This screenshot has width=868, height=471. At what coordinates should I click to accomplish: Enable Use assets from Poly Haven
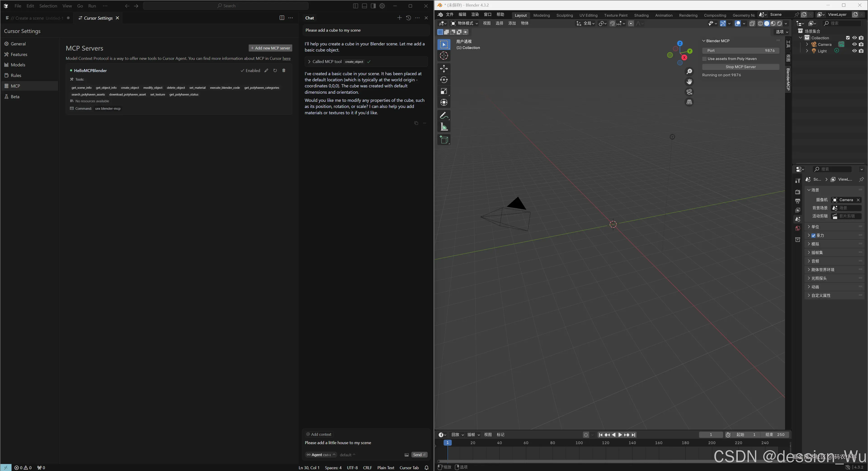(704, 59)
